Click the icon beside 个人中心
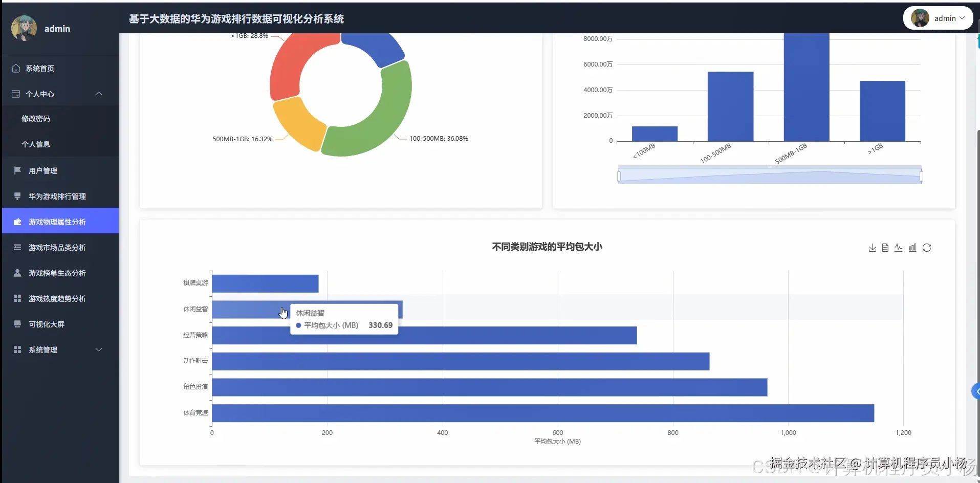The image size is (980, 483). pos(16,94)
